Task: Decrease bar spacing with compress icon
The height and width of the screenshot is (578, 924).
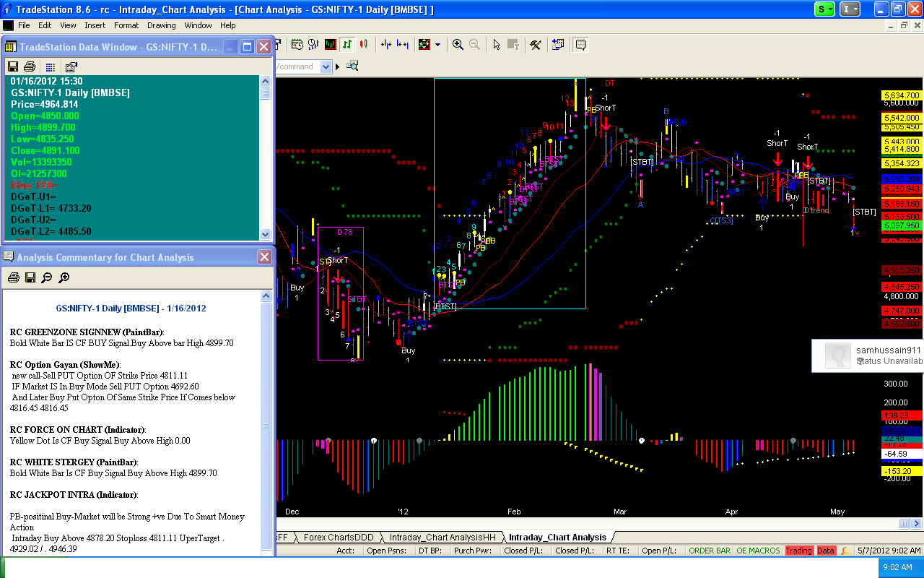Action: (386, 45)
